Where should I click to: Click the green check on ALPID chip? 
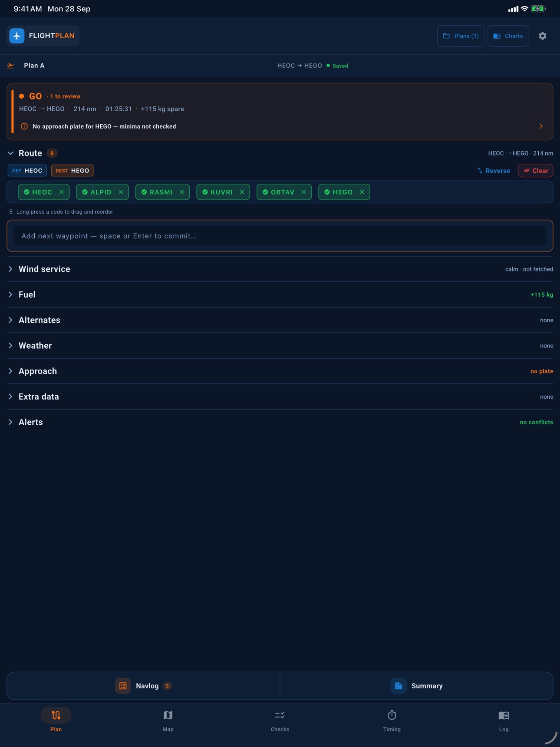point(85,192)
